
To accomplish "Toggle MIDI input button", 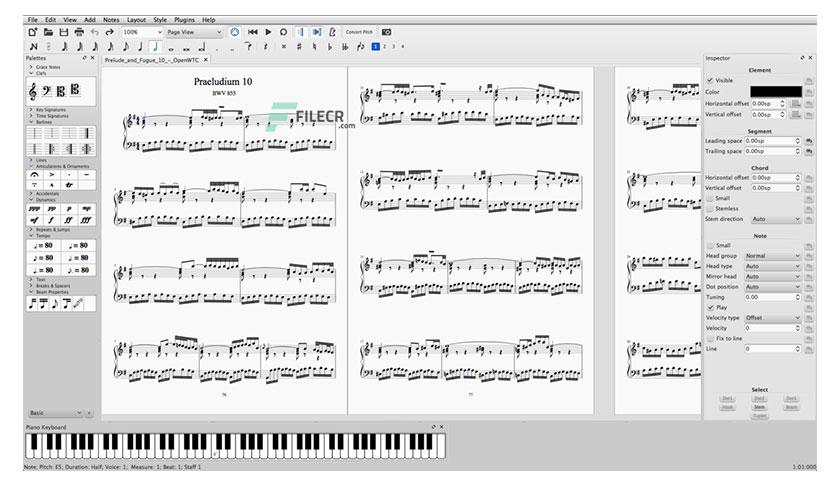I will pos(235,32).
